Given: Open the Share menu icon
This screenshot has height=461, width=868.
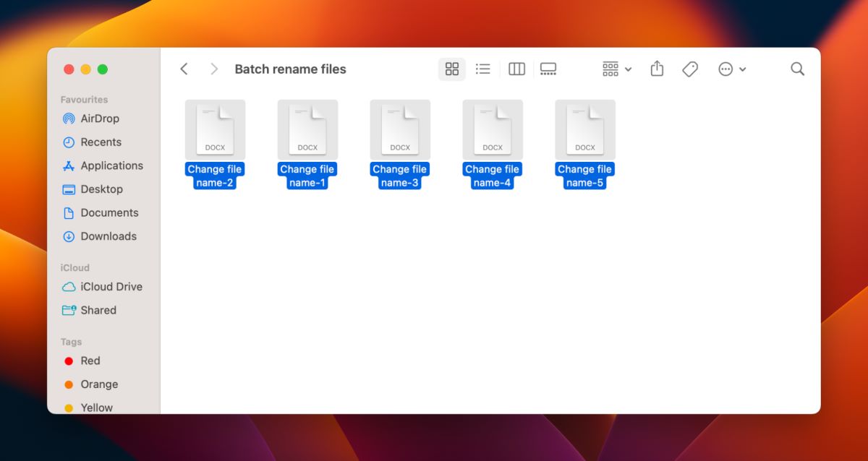Looking at the screenshot, I should (x=656, y=69).
